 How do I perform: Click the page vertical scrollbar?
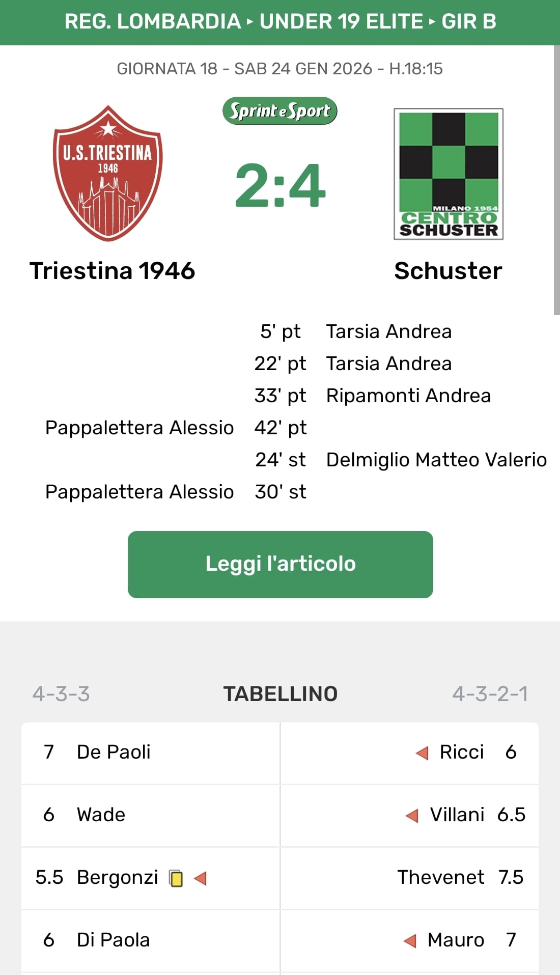coord(556,178)
